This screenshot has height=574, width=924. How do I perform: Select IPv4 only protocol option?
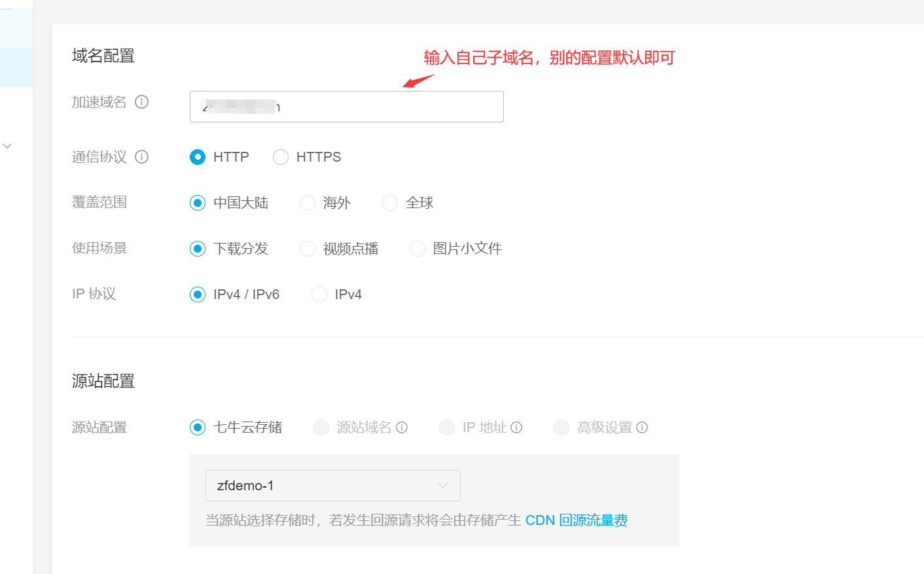pos(319,295)
